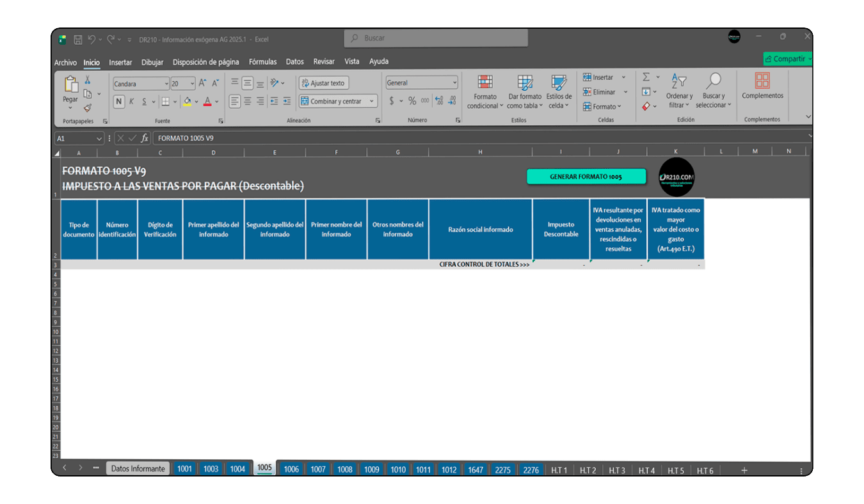Toggle italic formatting (K)
864x504 pixels.
132,102
